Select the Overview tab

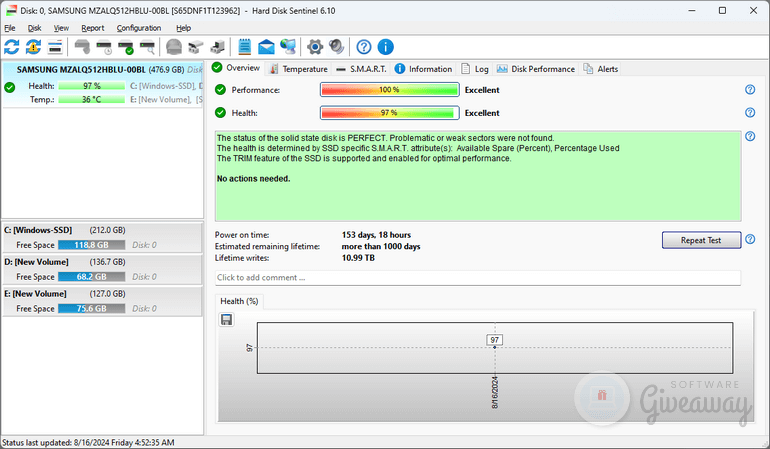pos(236,68)
